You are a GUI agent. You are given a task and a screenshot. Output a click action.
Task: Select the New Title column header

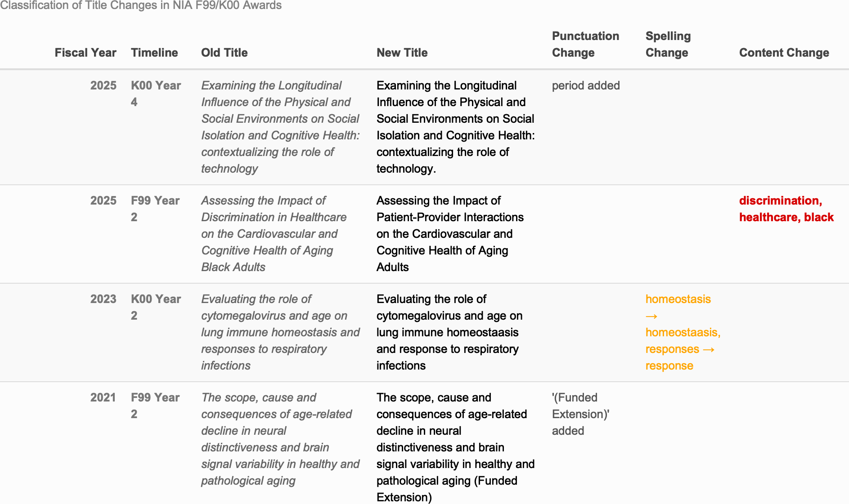click(402, 53)
